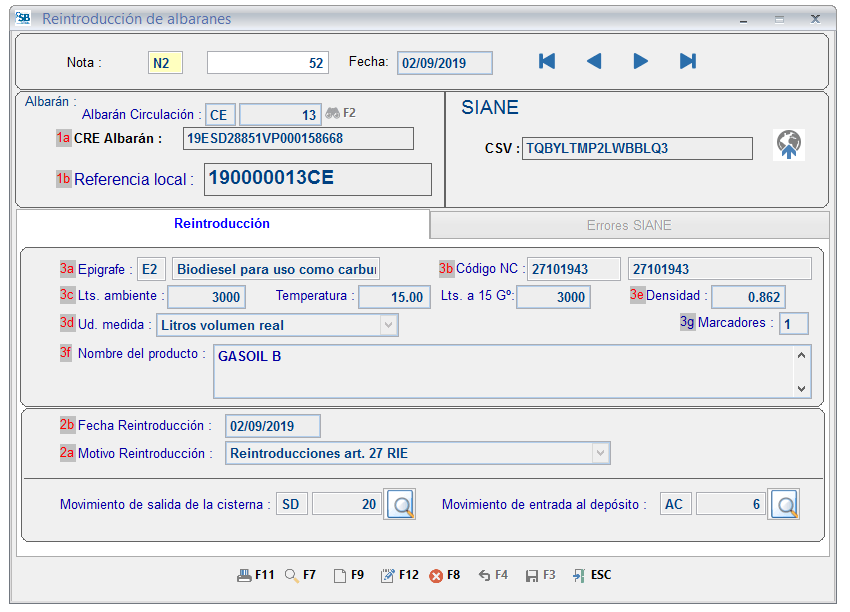Image resolution: width=850 pixels, height=612 pixels.
Task: Go to the first record
Action: point(547,62)
